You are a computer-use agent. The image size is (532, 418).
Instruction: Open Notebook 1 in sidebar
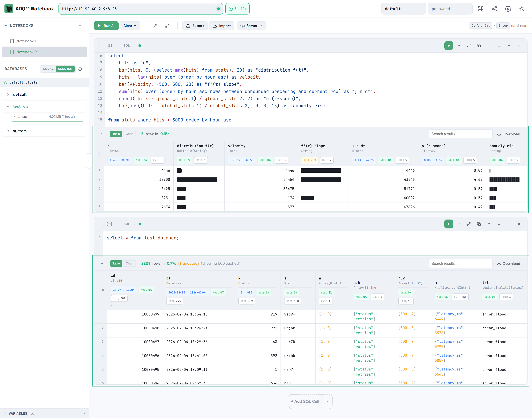pyautogui.click(x=26, y=41)
